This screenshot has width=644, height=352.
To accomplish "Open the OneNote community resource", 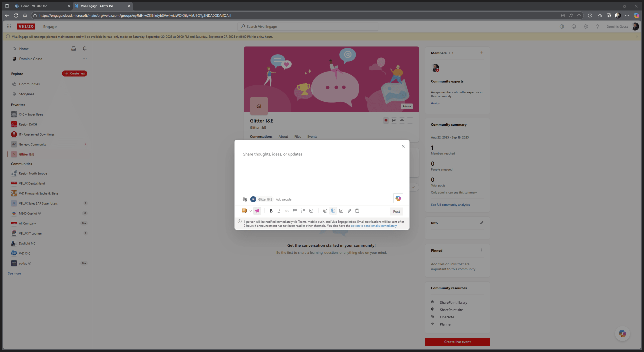I will 447,317.
